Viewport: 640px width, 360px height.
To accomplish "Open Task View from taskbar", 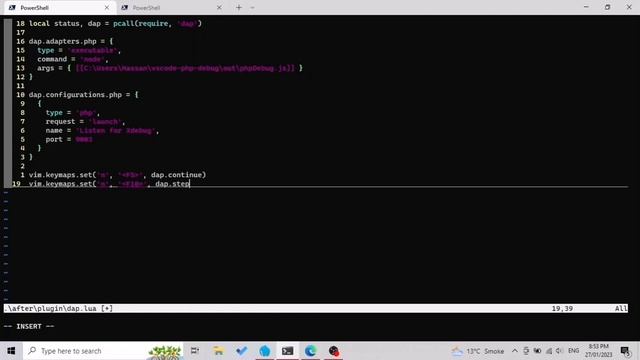I will pos(195,351).
